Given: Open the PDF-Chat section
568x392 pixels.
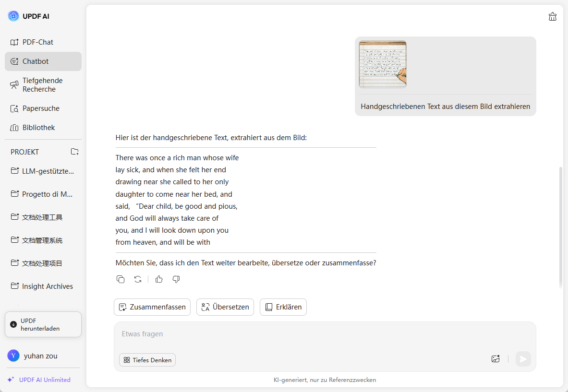Looking at the screenshot, I should [x=43, y=42].
